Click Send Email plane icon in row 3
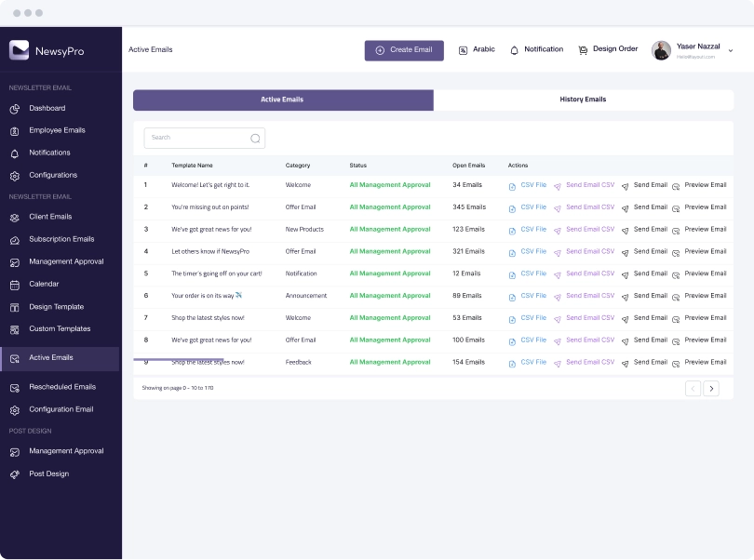The image size is (754, 560). point(626,231)
